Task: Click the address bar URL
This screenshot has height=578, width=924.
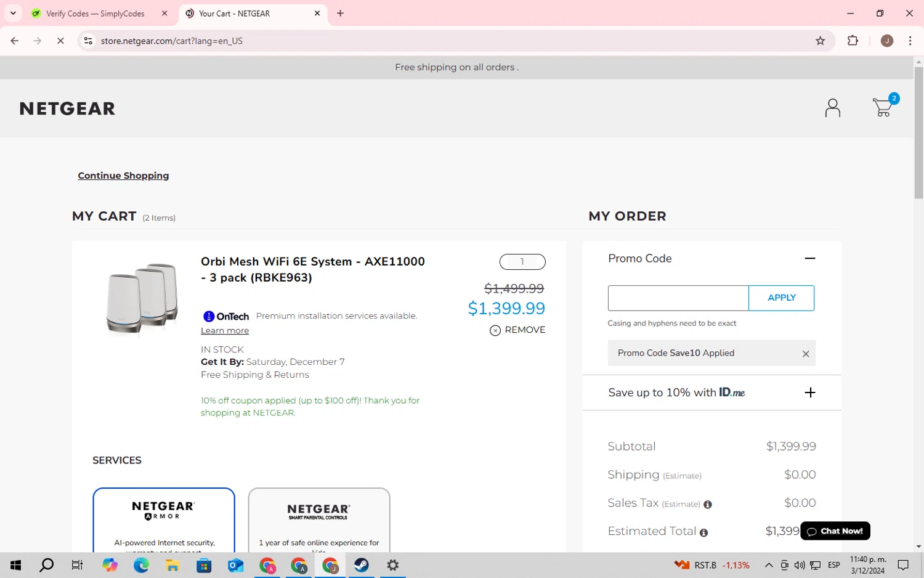Action: 172,41
